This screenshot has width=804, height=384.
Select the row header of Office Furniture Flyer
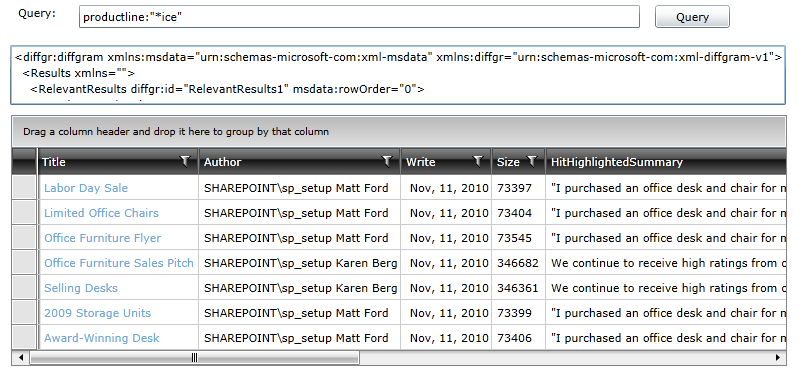(24, 238)
